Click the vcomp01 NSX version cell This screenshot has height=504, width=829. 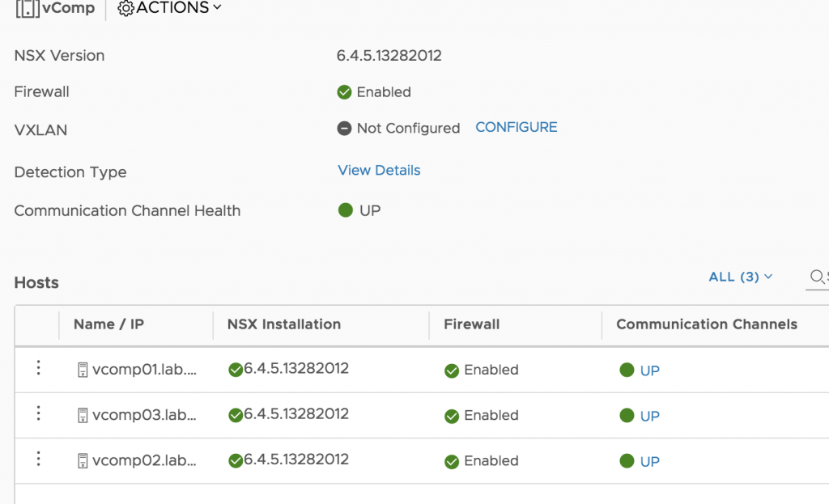click(296, 368)
